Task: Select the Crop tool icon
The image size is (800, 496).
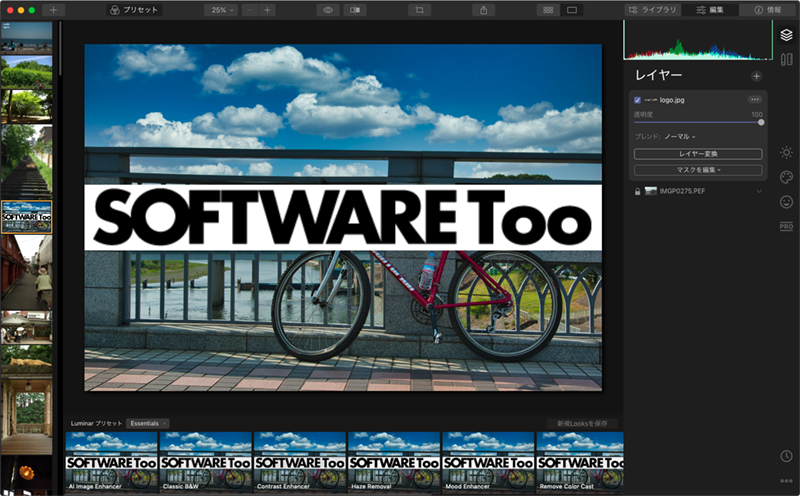Action: [419, 10]
